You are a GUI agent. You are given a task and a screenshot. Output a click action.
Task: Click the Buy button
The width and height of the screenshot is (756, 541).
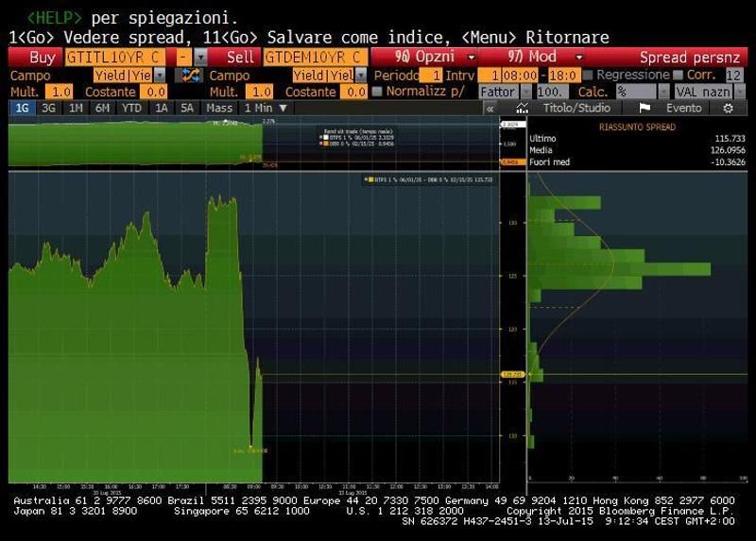[x=36, y=57]
